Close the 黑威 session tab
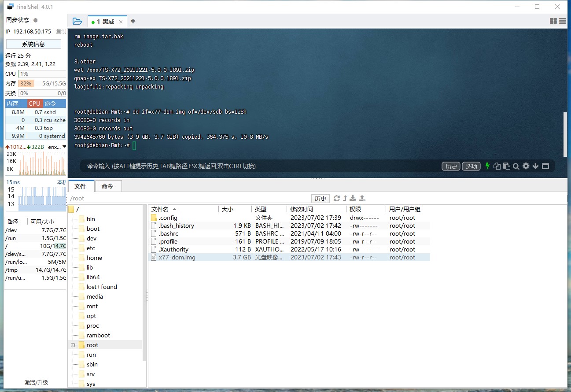Screen dimensions: 571x392 point(121,22)
